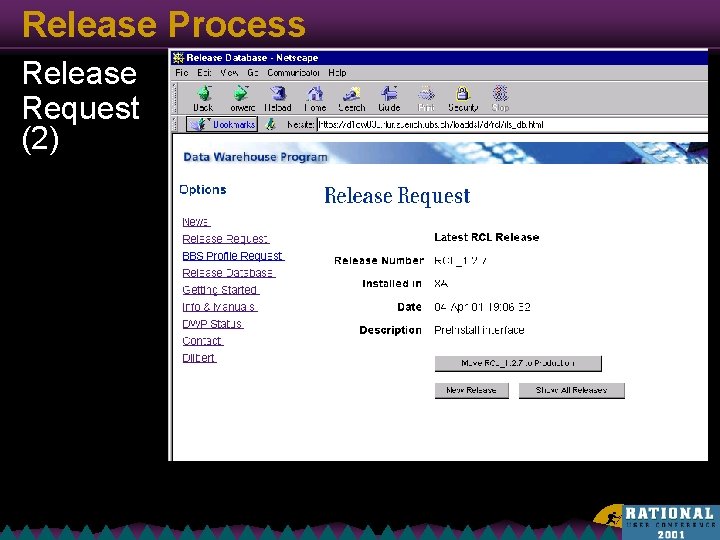Click the Options sidebar heading
This screenshot has height=540, width=720.
click(x=202, y=190)
